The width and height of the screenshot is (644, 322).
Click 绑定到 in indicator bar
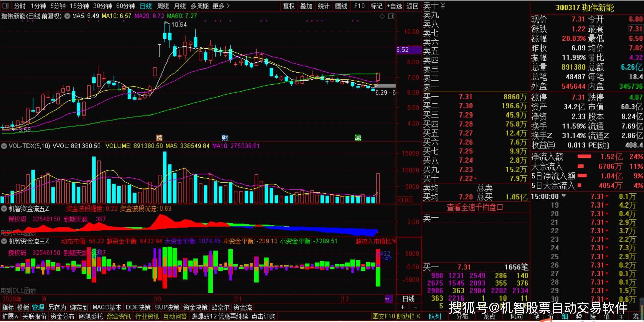[79, 307]
